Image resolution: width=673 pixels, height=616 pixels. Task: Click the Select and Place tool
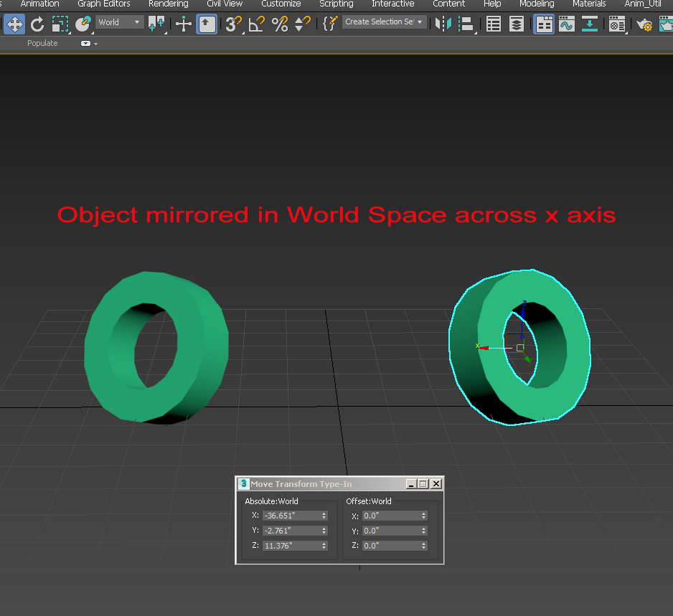tap(83, 24)
